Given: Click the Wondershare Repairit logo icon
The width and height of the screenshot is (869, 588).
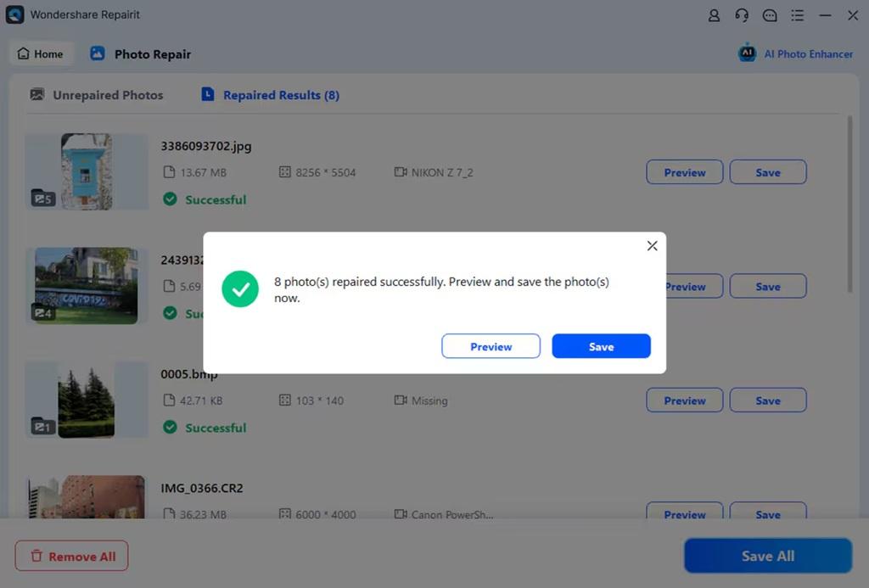Looking at the screenshot, I should (x=14, y=14).
